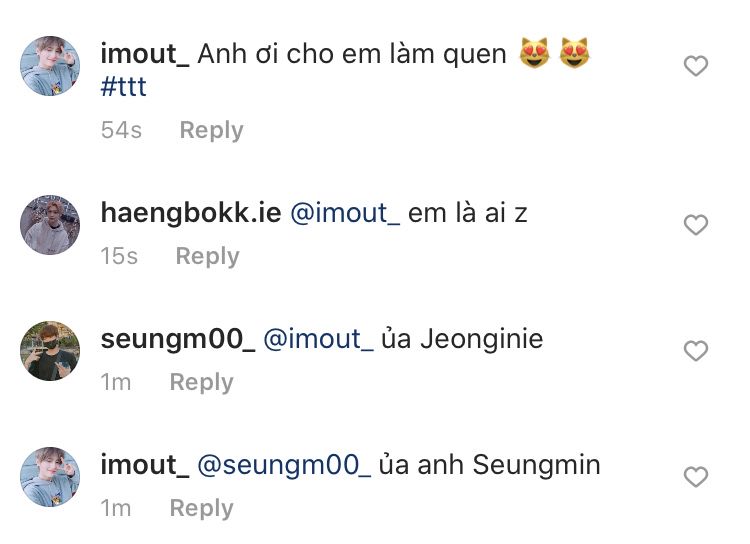Like haengbokk.ie's "em là ai z" comment
Viewport: 750px width, 544px height.
coord(695,225)
